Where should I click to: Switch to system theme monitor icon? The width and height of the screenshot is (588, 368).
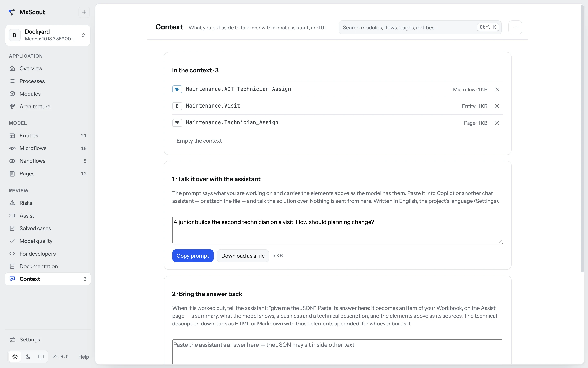point(41,357)
